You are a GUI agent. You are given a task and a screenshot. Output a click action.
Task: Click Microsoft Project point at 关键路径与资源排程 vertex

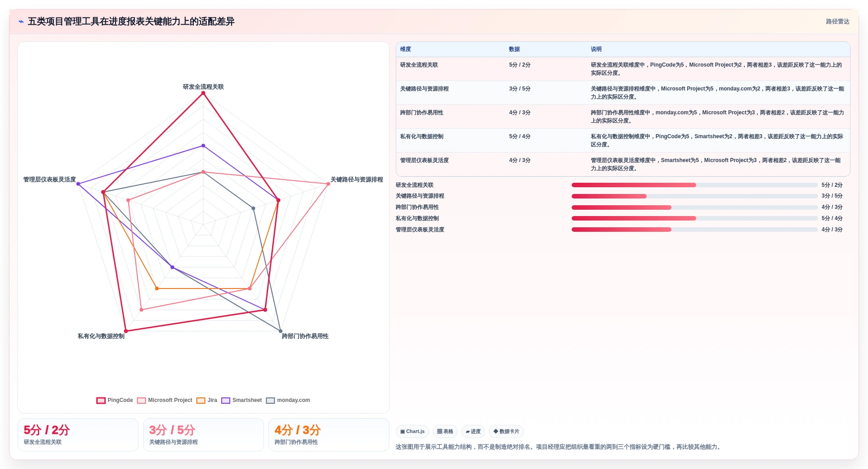328,184
